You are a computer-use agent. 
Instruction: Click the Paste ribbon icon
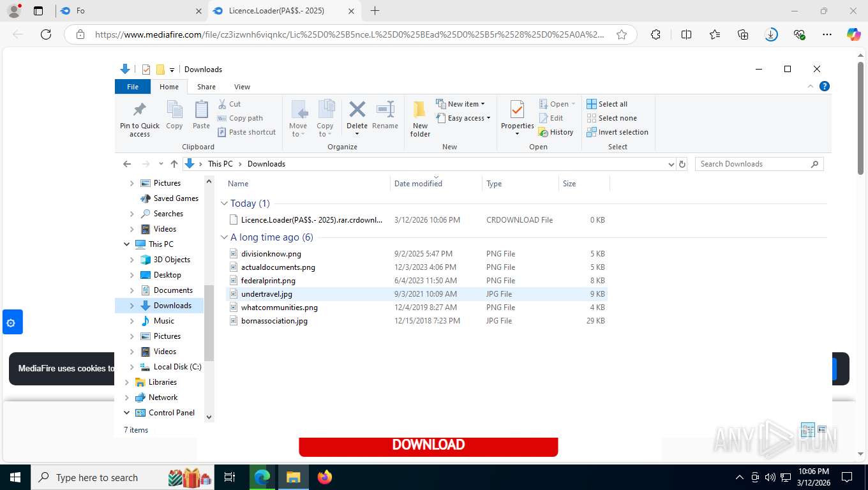[x=201, y=115]
